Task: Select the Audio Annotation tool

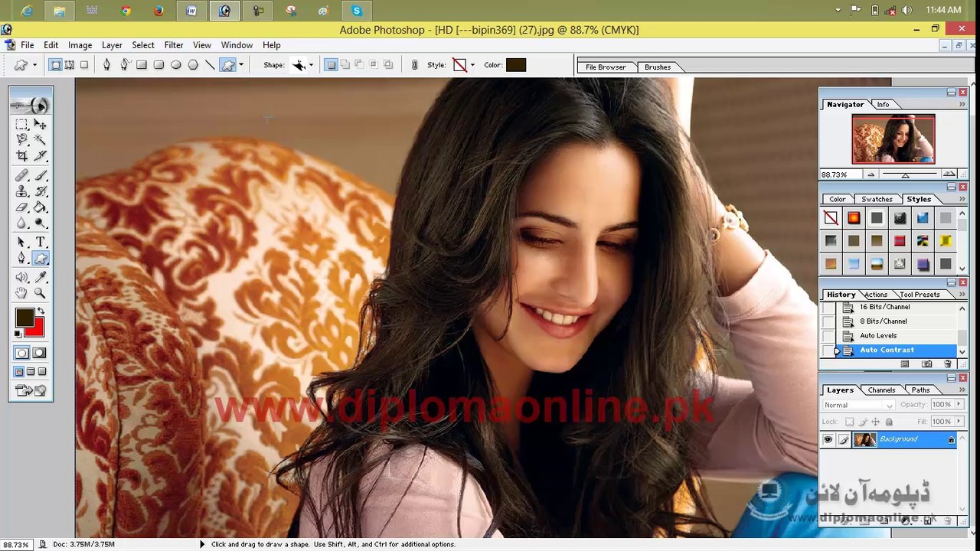Action: click(x=22, y=277)
